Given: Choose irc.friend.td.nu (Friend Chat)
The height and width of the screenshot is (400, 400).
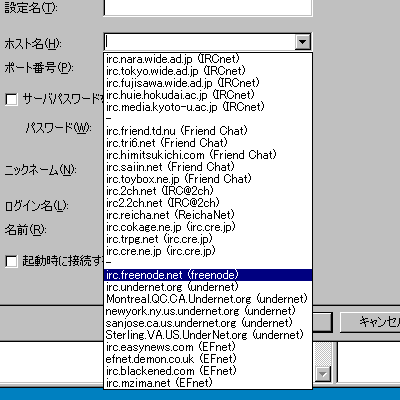Looking at the screenshot, I should (208, 131).
